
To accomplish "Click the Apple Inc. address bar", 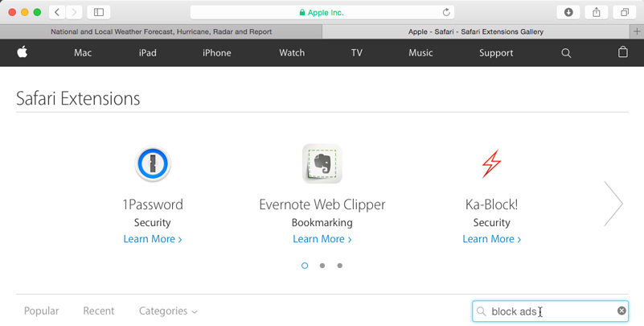I will 322,12.
